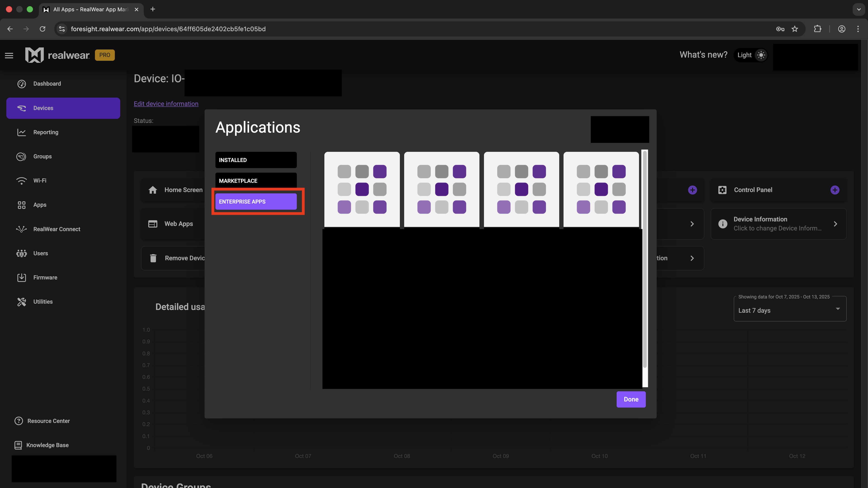The image size is (868, 488).
Task: Click the Firmware download icon
Action: click(21, 277)
